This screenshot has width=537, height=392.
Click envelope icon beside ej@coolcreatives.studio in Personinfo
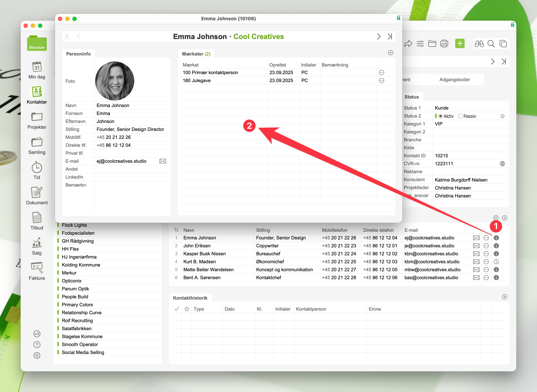pos(163,161)
